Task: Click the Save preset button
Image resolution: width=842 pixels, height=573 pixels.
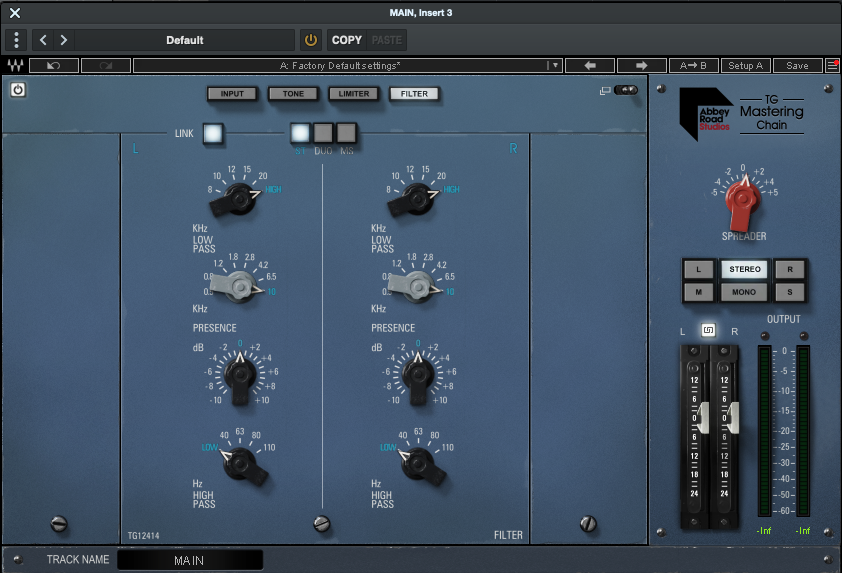Action: tap(797, 66)
